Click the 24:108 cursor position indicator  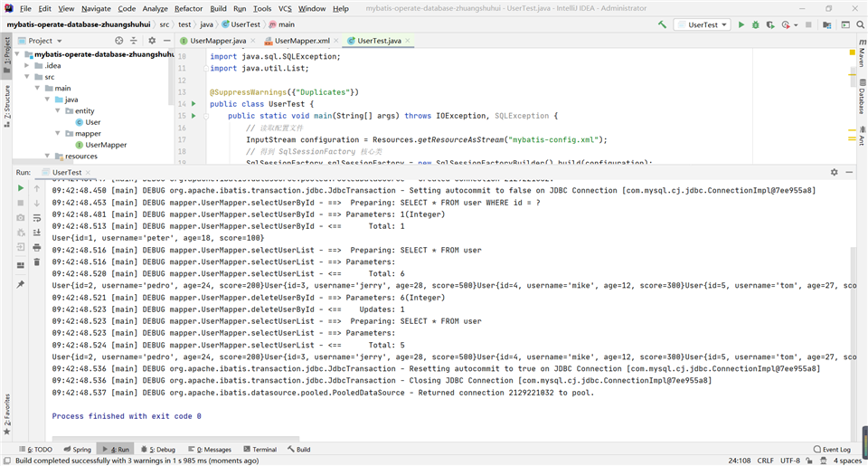740,461
